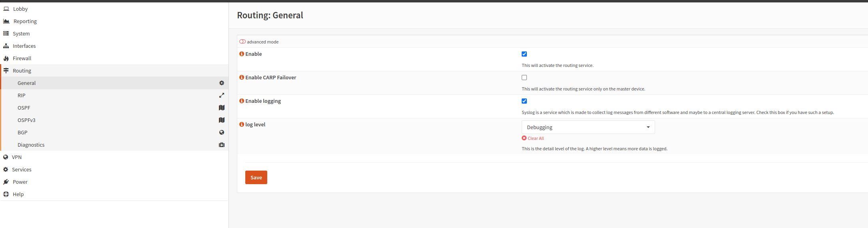Click the Enable logging label
Image resolution: width=868 pixels, height=228 pixels.
tap(263, 101)
